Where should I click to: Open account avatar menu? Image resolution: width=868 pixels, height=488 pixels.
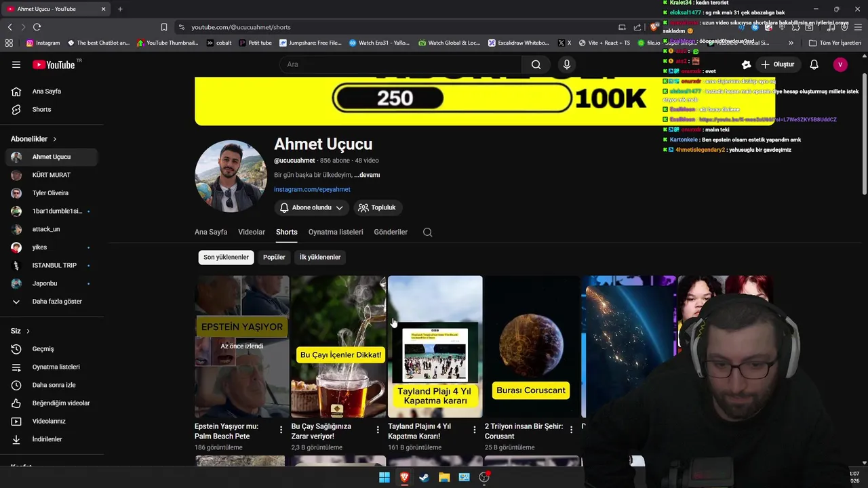pos(840,64)
